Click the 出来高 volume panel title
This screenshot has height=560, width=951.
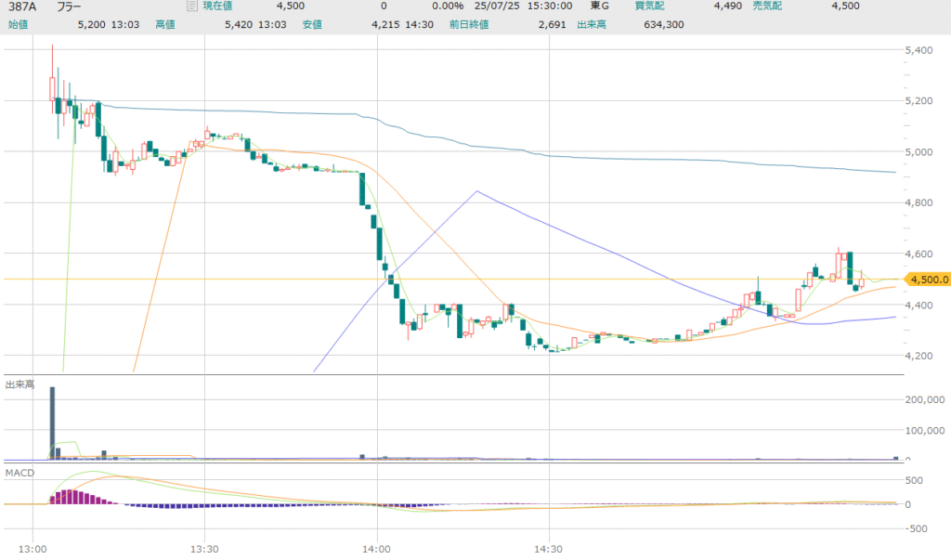point(20,384)
